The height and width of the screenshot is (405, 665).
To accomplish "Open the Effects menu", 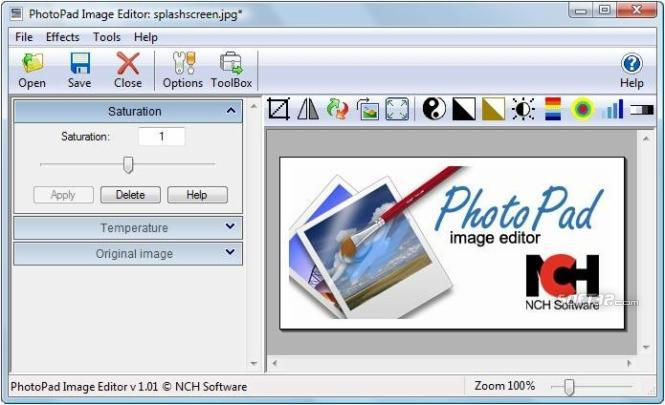I will (62, 37).
